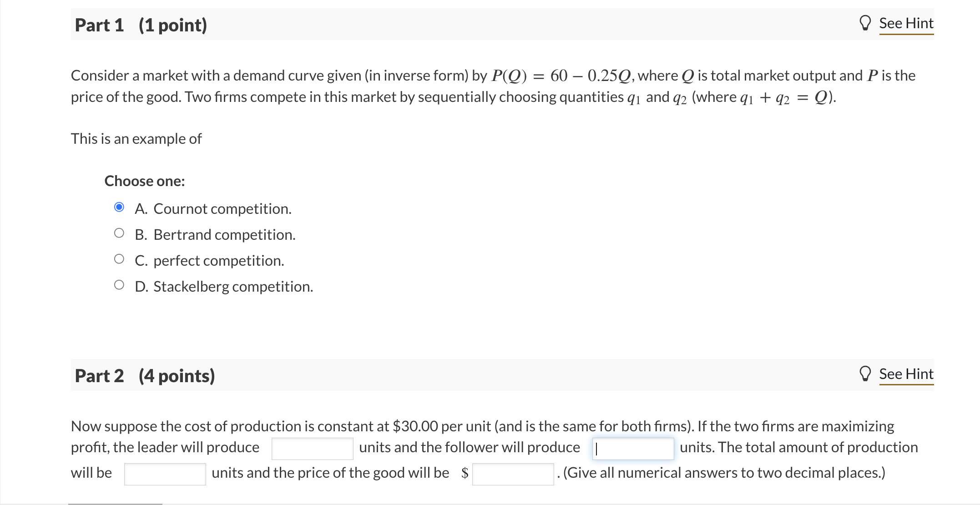Open the hint link in Part 2 section
The image size is (980, 505).
coord(906,374)
